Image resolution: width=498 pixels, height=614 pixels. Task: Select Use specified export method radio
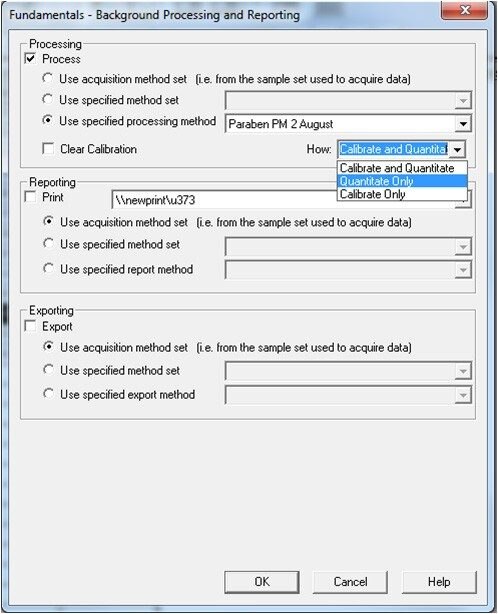point(48,394)
